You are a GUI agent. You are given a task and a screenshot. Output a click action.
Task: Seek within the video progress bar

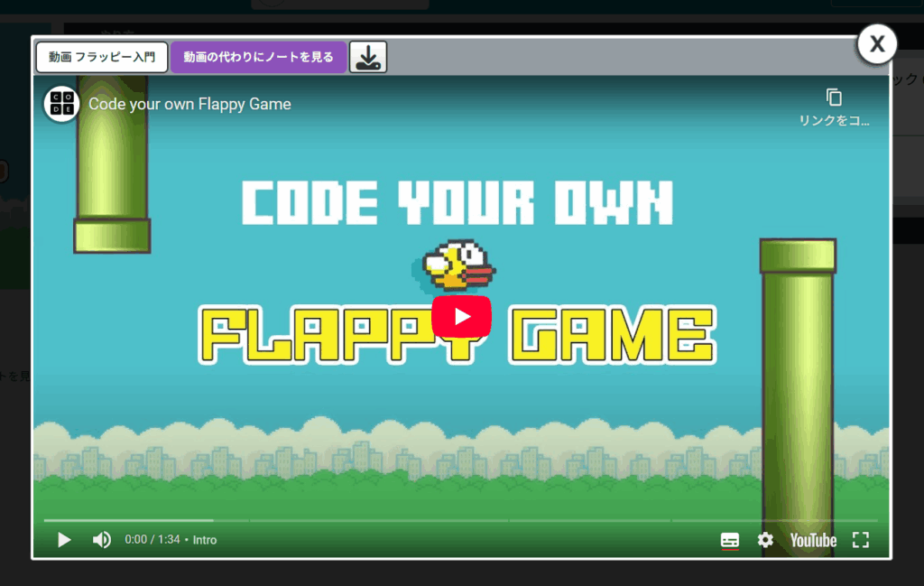[461, 521]
